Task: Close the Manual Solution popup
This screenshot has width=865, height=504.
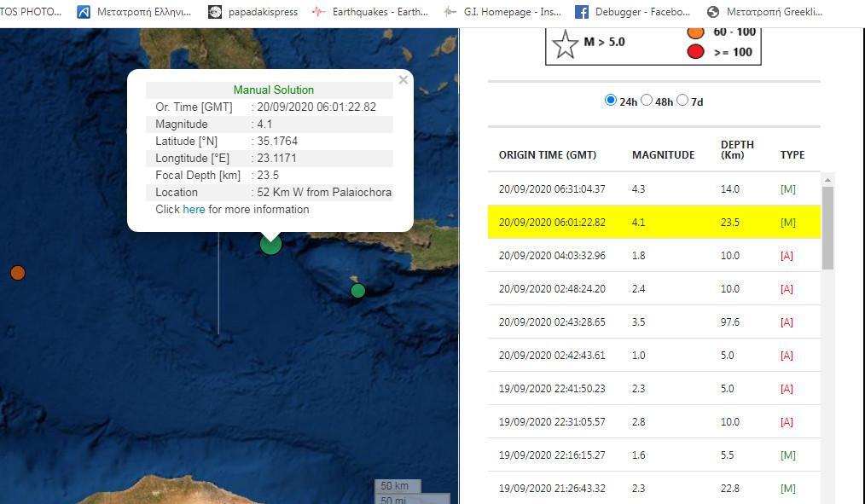Action: (403, 80)
